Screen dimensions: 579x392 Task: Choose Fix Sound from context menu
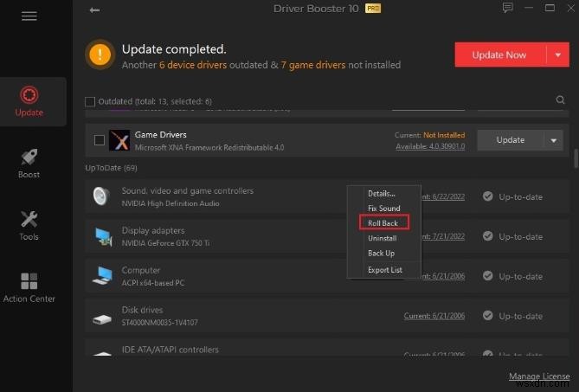tap(384, 209)
